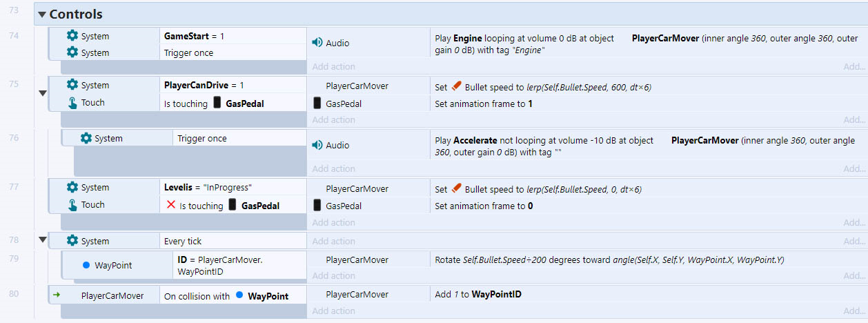Viewport: 868px width, 323px height.
Task: Select the Trigger once condition in event 76
Action: (239, 138)
